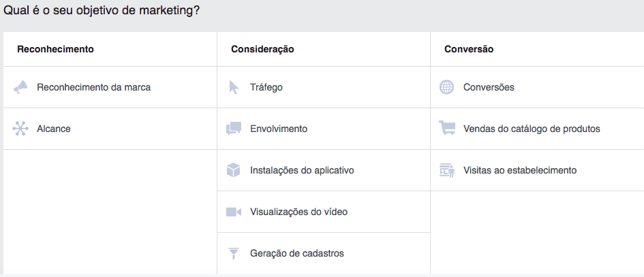644x277 pixels.
Task: Choose Visualizações do vídeo objective
Action: coord(298,212)
